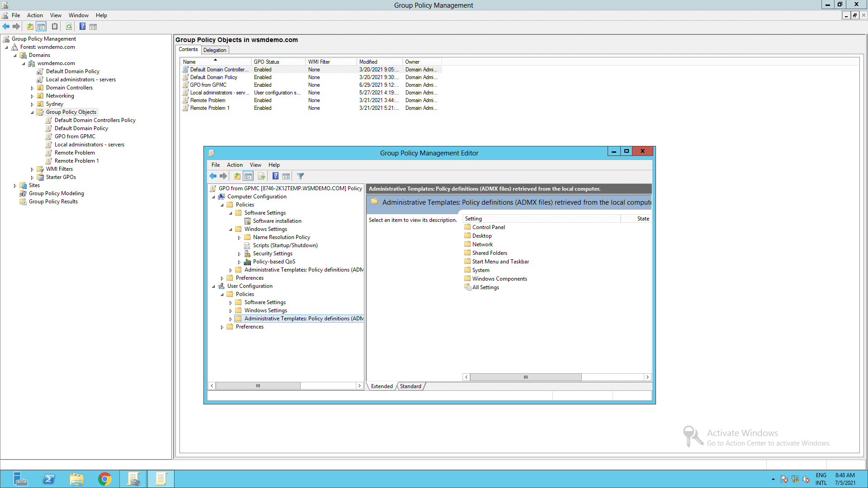Click Up one level icon in GPMC toolbar
Screen dimensions: 868x488
click(30, 27)
